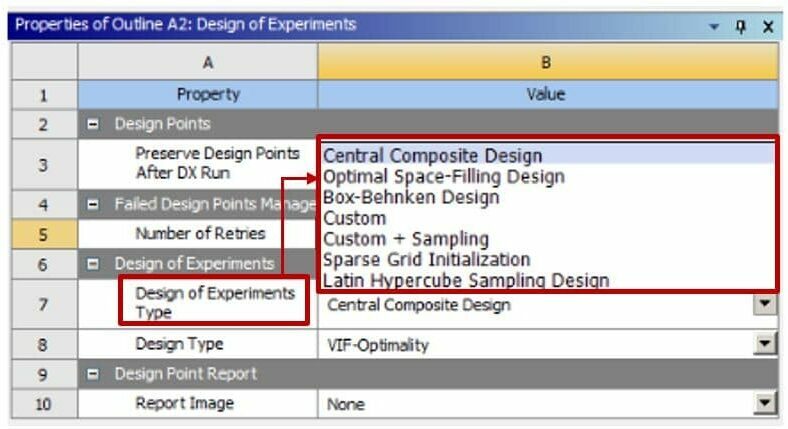Click row 5 header number
Image resolution: width=788 pixels, height=429 pixels.
[x=43, y=234]
